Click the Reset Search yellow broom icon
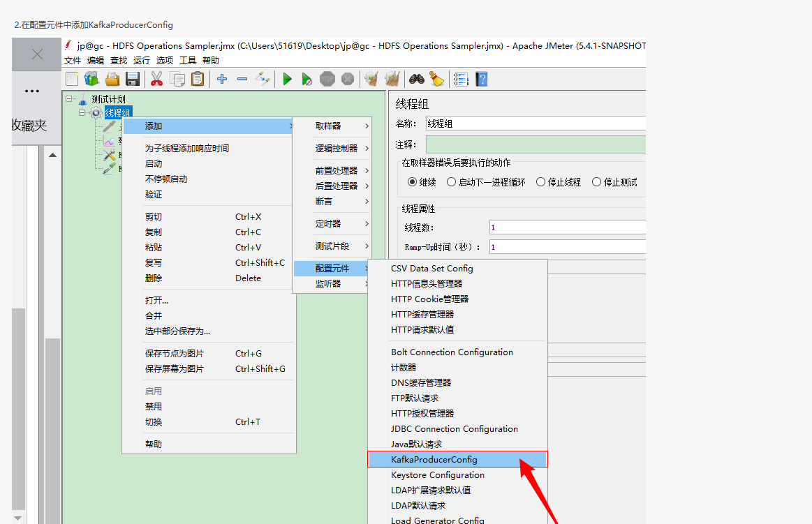Screen dimensions: 812x524 [x=437, y=79]
